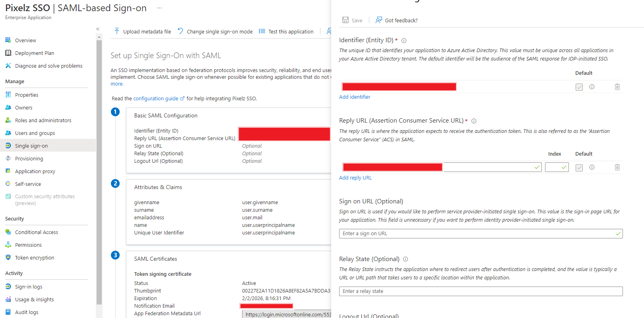The height and width of the screenshot is (318, 644).
Task: Click the Save button
Action: 353,20
